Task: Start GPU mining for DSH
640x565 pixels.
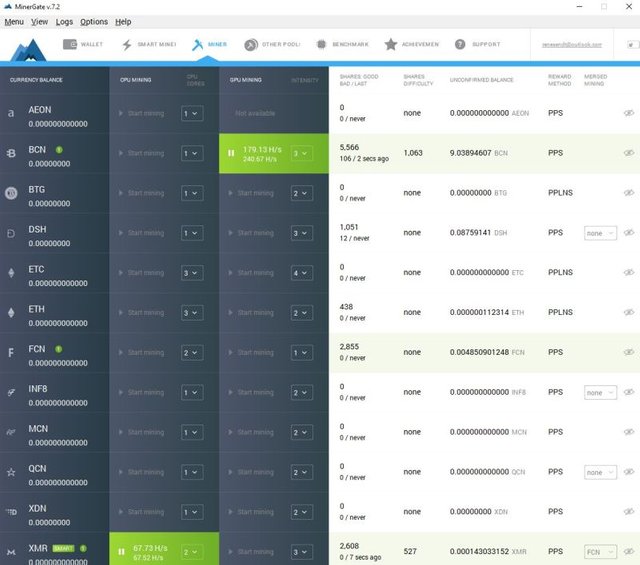Action: [251, 233]
